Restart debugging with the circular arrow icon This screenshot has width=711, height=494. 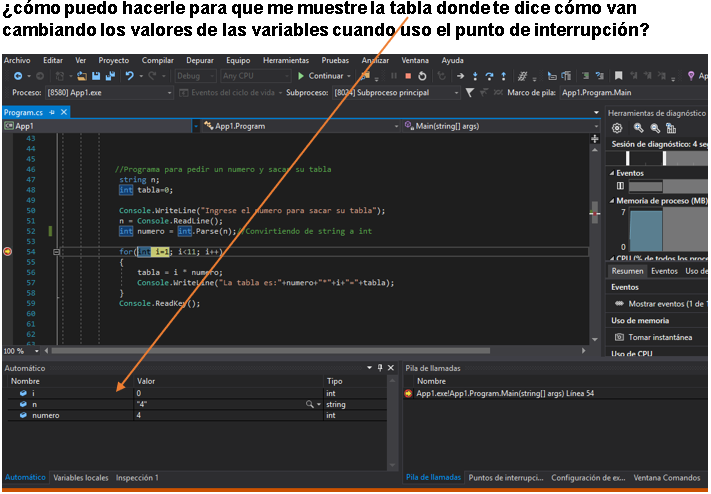tap(422, 76)
